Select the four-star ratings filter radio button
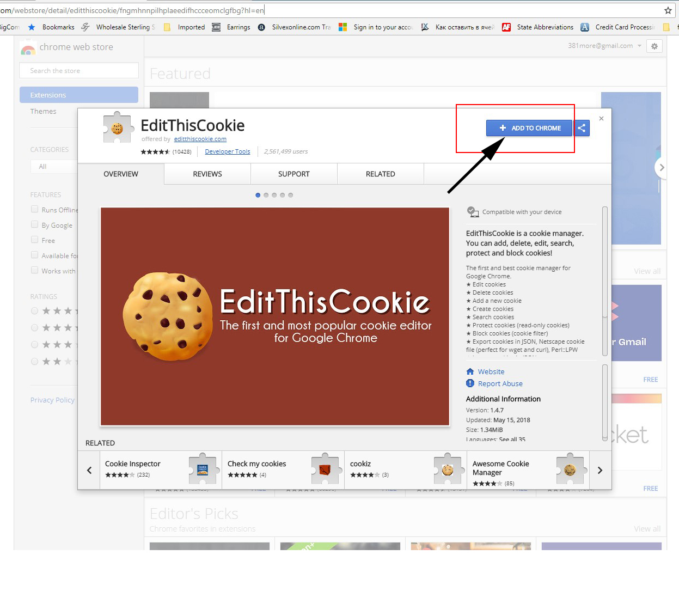 point(35,328)
